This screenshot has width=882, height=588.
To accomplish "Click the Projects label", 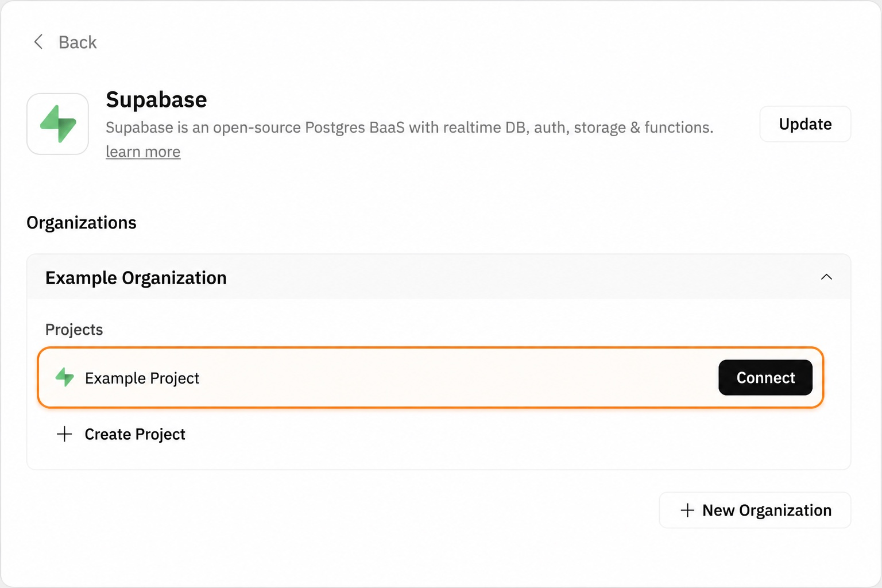I will pos(74,330).
